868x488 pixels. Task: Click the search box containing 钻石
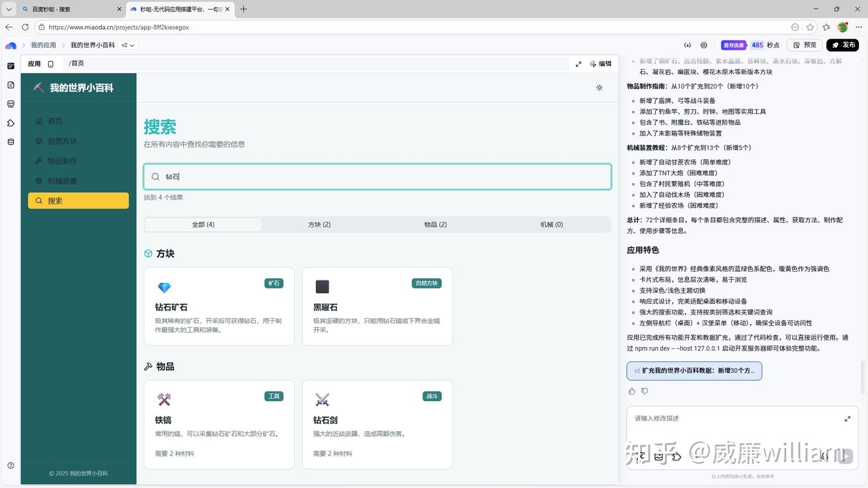377,177
